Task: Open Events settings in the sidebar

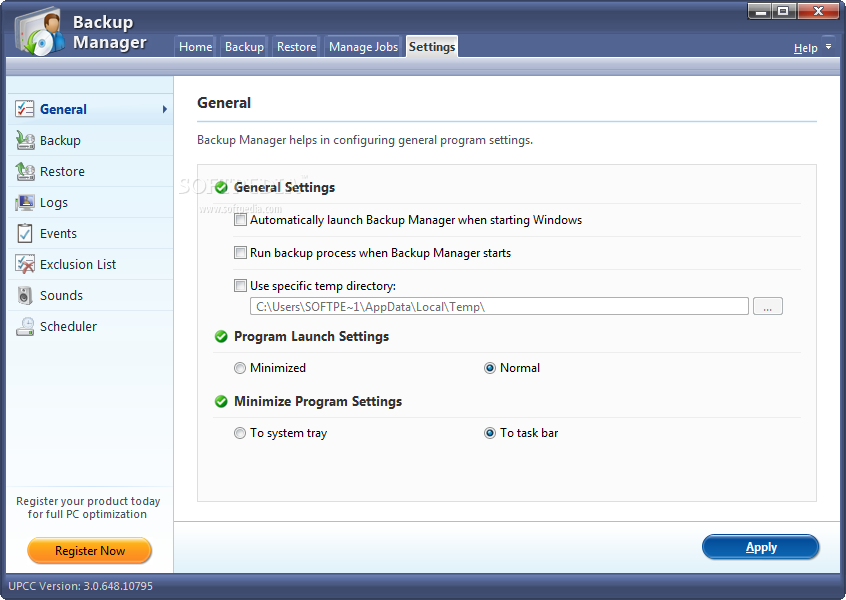Action: [x=91, y=234]
